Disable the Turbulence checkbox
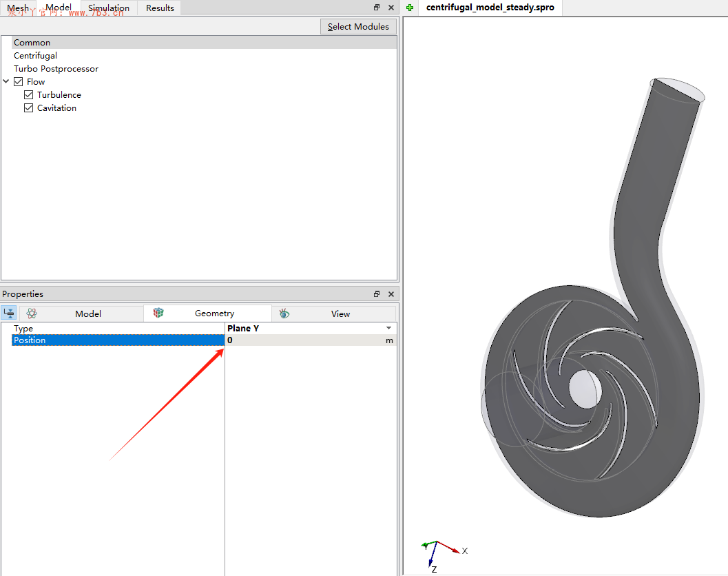Screen dimensions: 728x576 [x=29, y=95]
